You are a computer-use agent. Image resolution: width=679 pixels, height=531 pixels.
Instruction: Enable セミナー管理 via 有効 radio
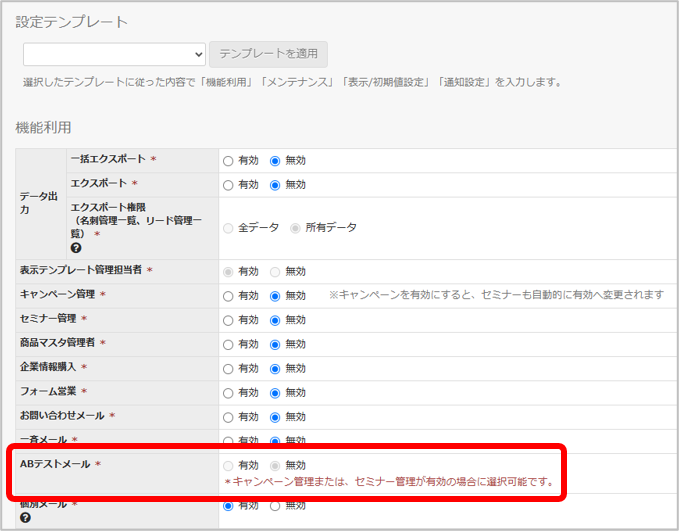point(228,321)
